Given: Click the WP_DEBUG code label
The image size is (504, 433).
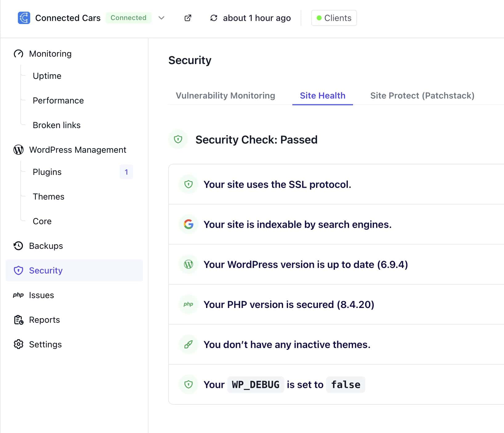Looking at the screenshot, I should point(255,384).
